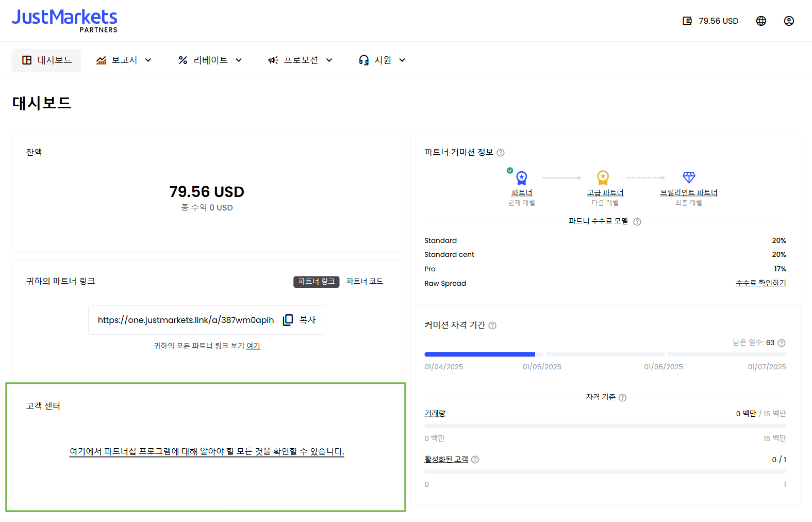Select the 대시보드 menu tab

46,60
